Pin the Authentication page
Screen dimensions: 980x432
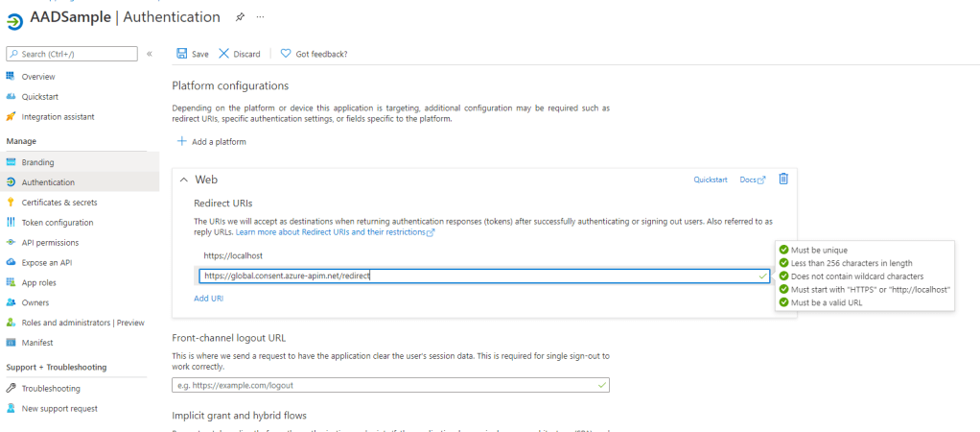[x=240, y=17]
